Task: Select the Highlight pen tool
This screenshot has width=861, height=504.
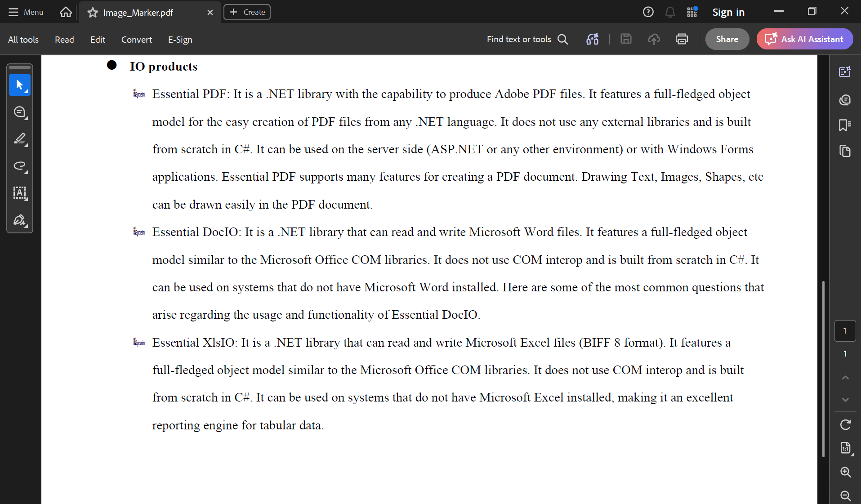Action: [x=20, y=139]
